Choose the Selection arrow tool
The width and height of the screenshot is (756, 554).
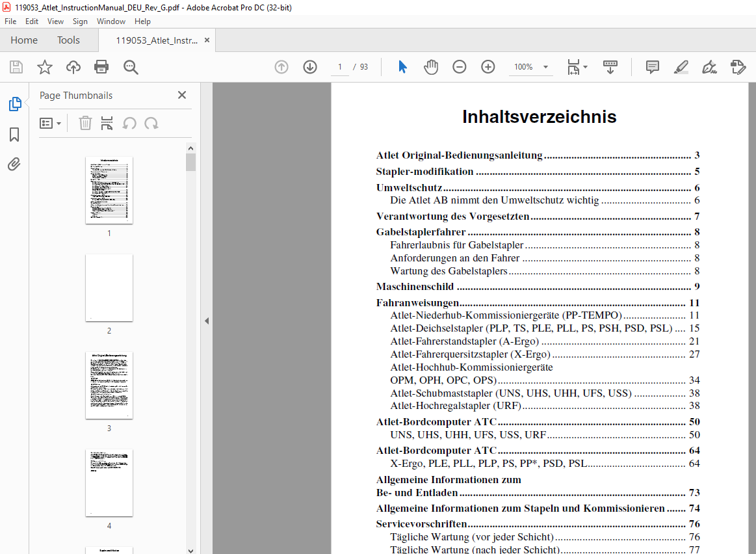[x=402, y=67]
